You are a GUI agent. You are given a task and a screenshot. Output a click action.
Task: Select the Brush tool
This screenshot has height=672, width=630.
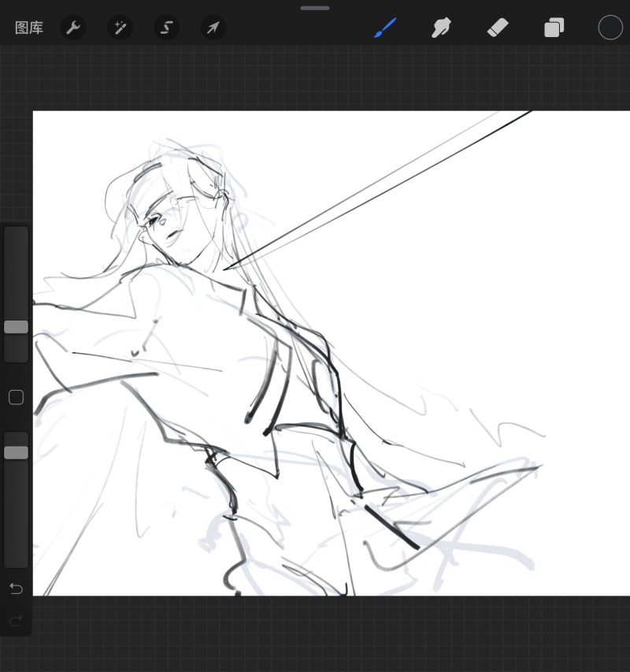pyautogui.click(x=385, y=28)
